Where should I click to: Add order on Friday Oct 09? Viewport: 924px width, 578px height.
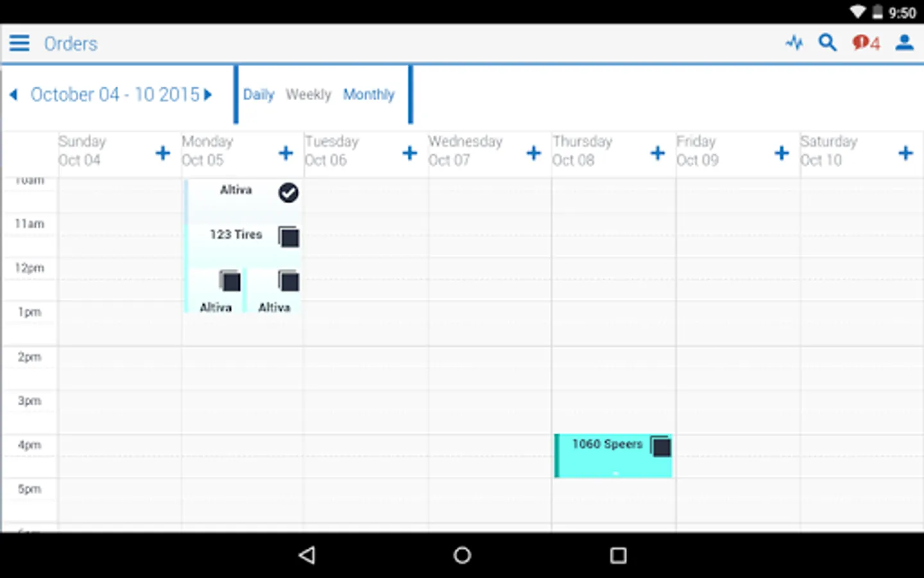tap(781, 153)
